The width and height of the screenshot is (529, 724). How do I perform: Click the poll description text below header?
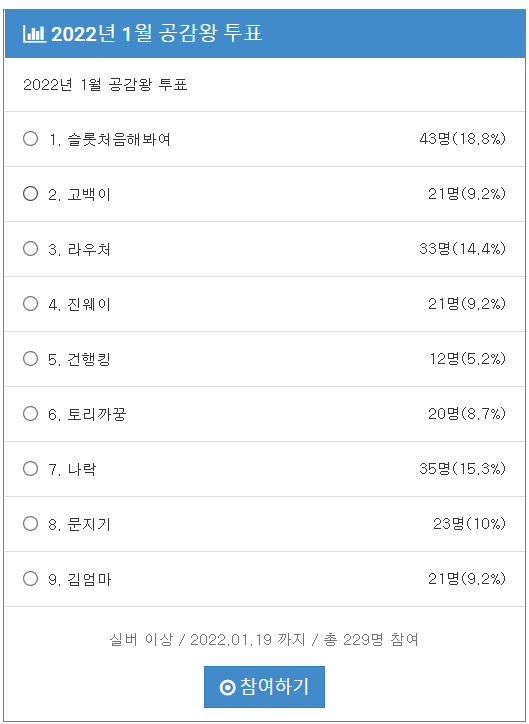point(105,85)
